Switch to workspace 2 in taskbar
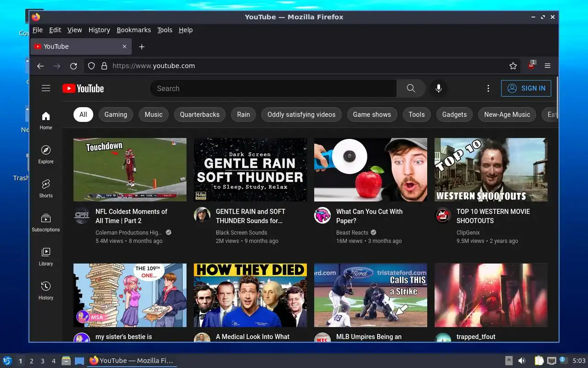This screenshot has width=588, height=368. (32, 361)
